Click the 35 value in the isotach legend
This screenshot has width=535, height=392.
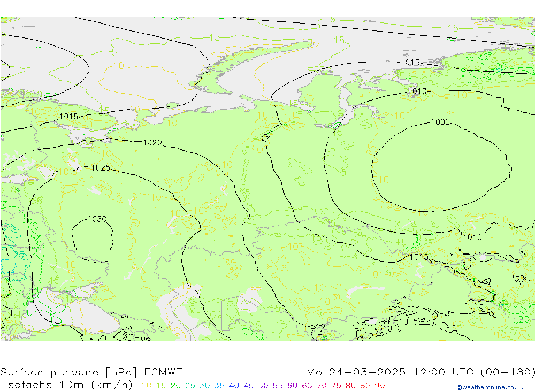(x=219, y=386)
